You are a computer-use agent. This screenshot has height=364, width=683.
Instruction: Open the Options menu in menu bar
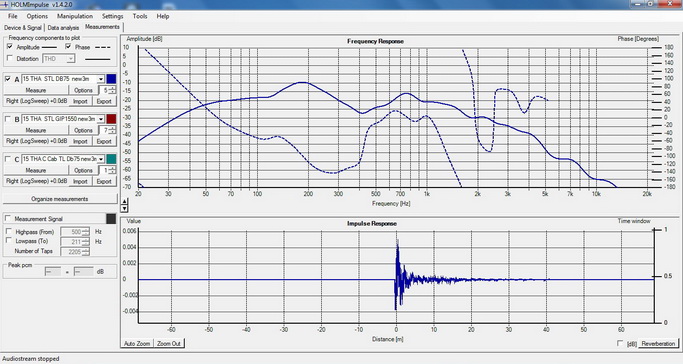[37, 16]
